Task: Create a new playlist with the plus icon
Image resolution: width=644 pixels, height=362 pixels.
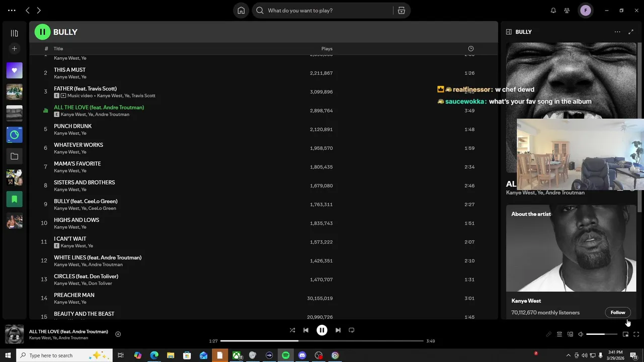Action: (14, 49)
